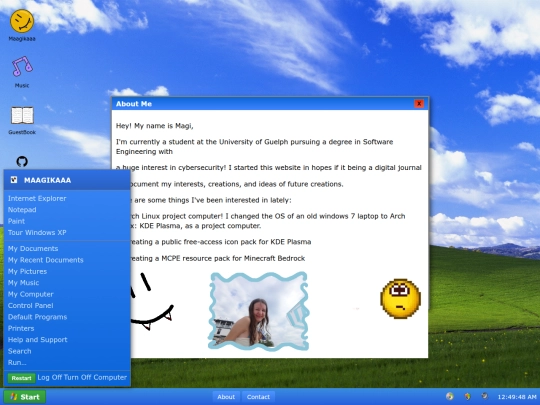Open My Recent Documents
This screenshot has width=540, height=405.
click(45, 260)
